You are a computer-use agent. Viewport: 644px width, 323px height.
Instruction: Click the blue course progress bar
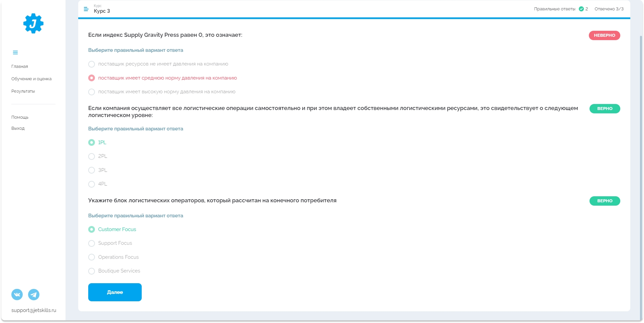click(x=354, y=18)
